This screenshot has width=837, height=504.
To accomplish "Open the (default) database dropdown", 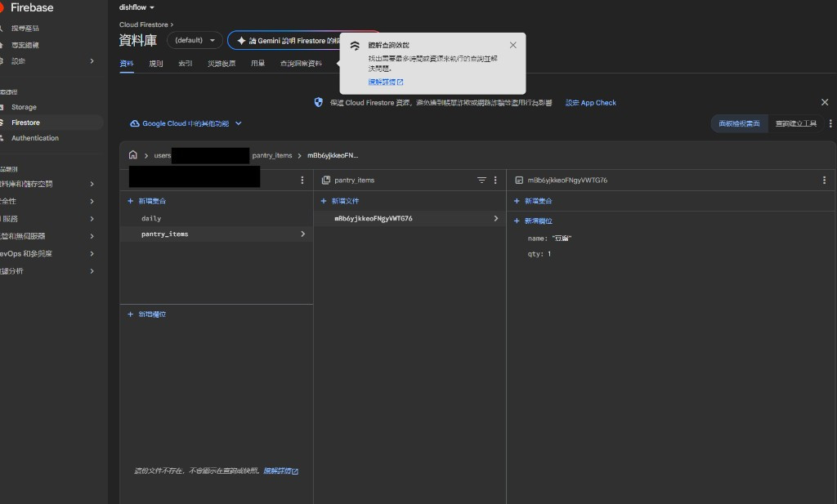I will [195, 40].
